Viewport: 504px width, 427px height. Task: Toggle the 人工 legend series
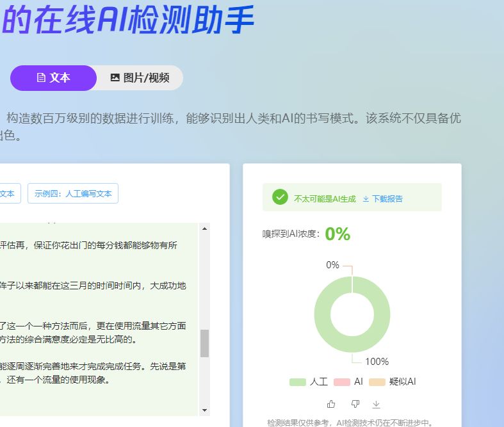coord(308,382)
